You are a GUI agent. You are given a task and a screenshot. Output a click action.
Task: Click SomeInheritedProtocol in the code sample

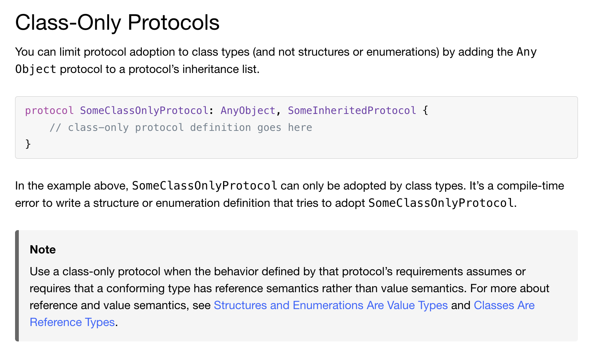tap(352, 111)
